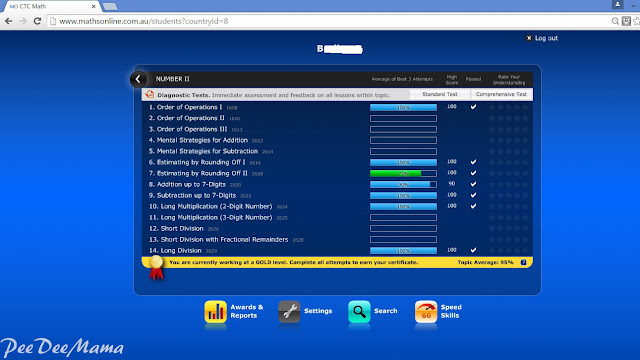The width and height of the screenshot is (640, 360).
Task: Open Search with the magnifier icon
Action: coord(359,312)
